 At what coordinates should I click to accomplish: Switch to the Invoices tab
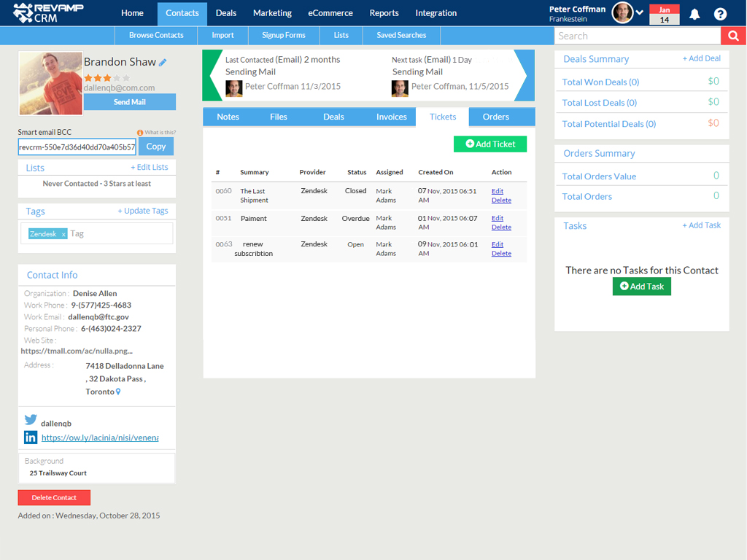pyautogui.click(x=392, y=117)
